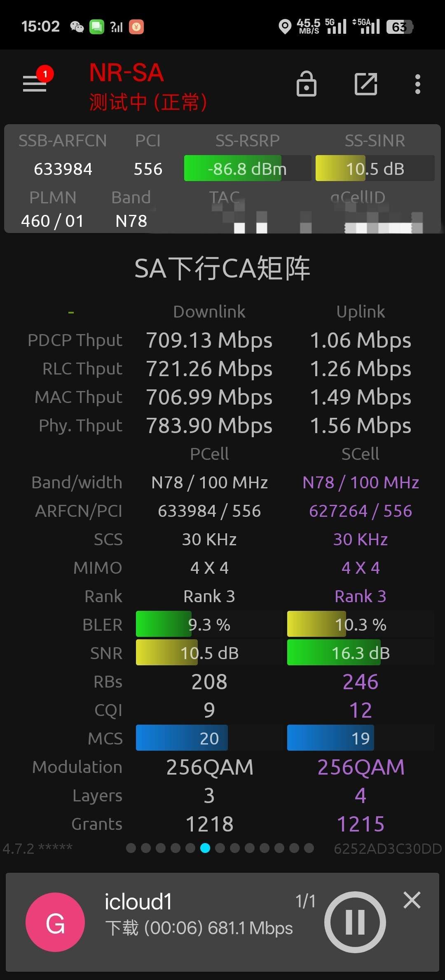Open the three-dot overflow menu
Screen dimensions: 445x980
click(418, 84)
